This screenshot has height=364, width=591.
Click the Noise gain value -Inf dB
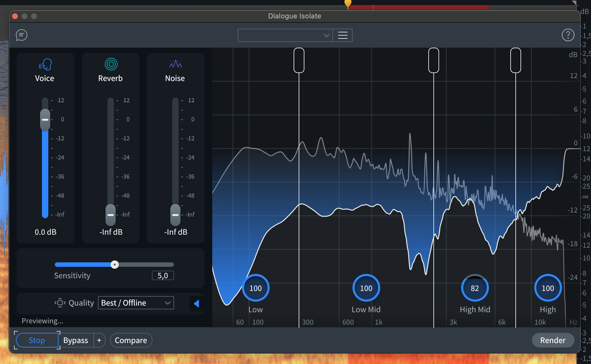176,232
